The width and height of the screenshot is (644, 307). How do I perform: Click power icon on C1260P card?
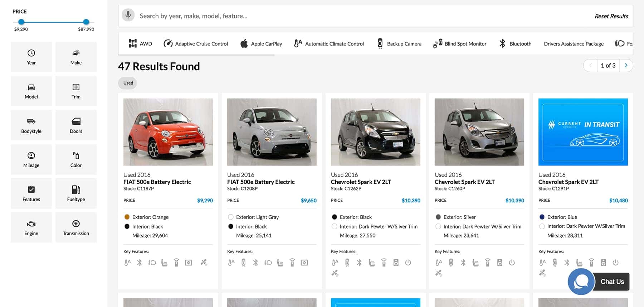click(x=512, y=263)
